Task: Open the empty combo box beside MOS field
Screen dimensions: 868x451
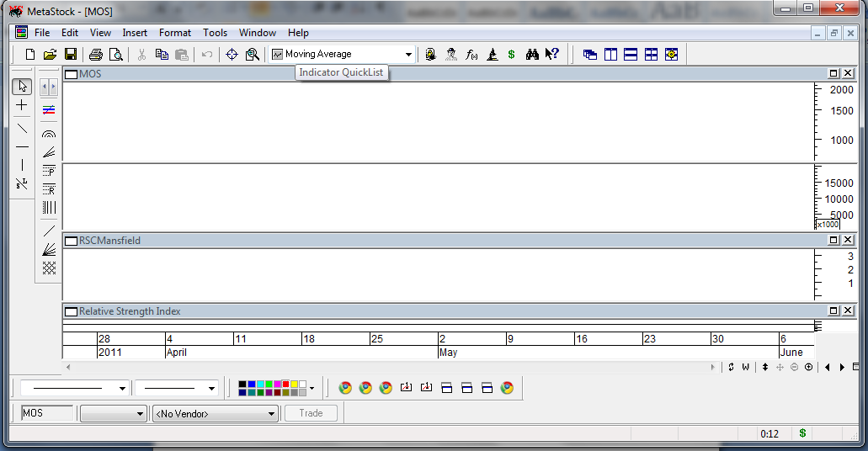Action: click(113, 413)
